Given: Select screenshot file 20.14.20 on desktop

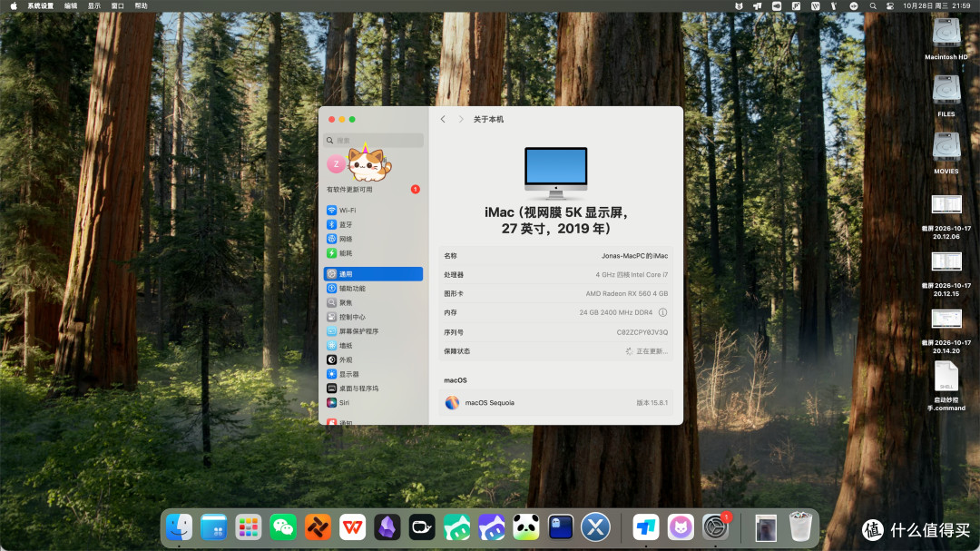Looking at the screenshot, I should pos(946,330).
